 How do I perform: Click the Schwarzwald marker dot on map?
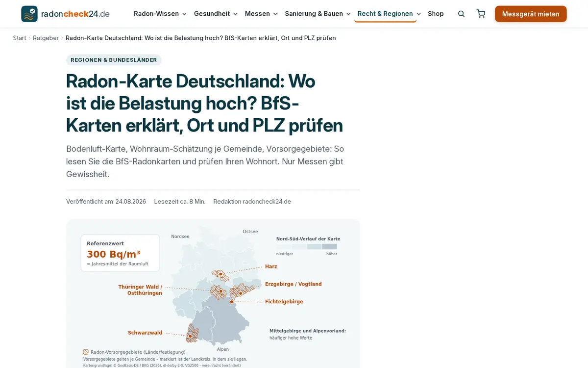click(x=190, y=336)
